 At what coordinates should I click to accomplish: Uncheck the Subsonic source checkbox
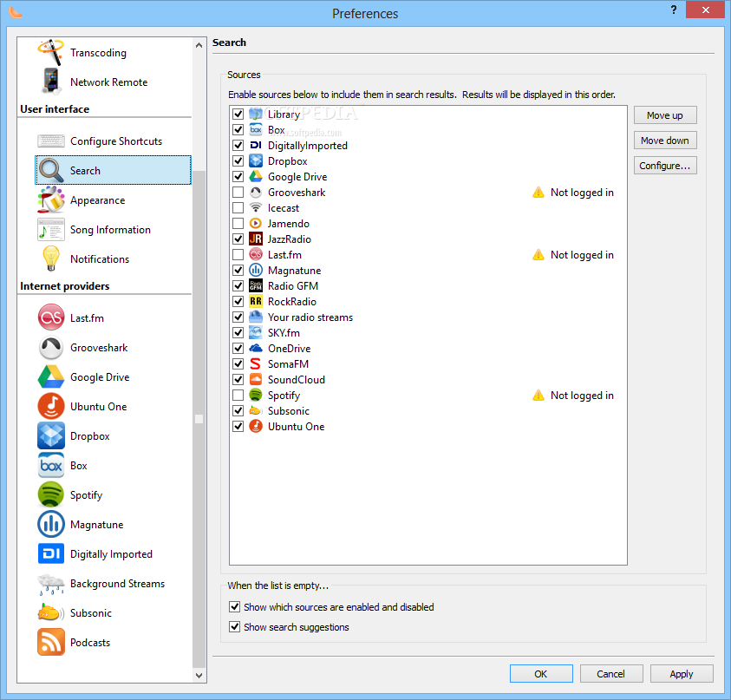point(238,411)
